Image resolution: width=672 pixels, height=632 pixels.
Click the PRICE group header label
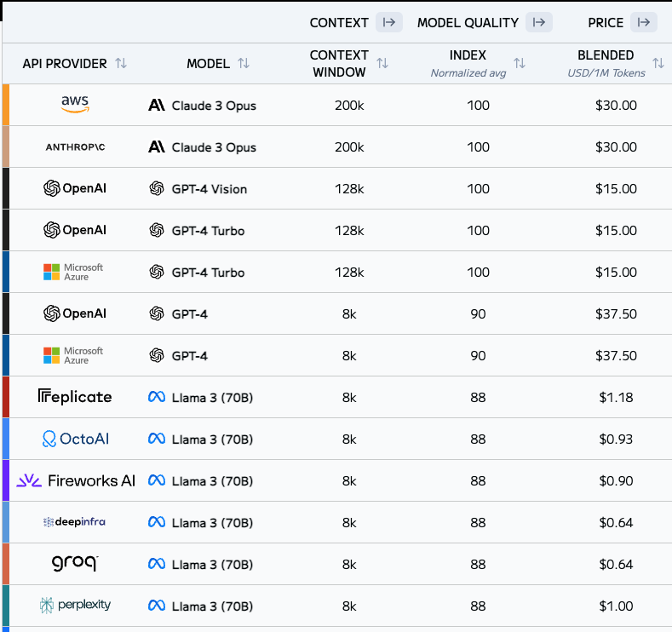pos(606,23)
